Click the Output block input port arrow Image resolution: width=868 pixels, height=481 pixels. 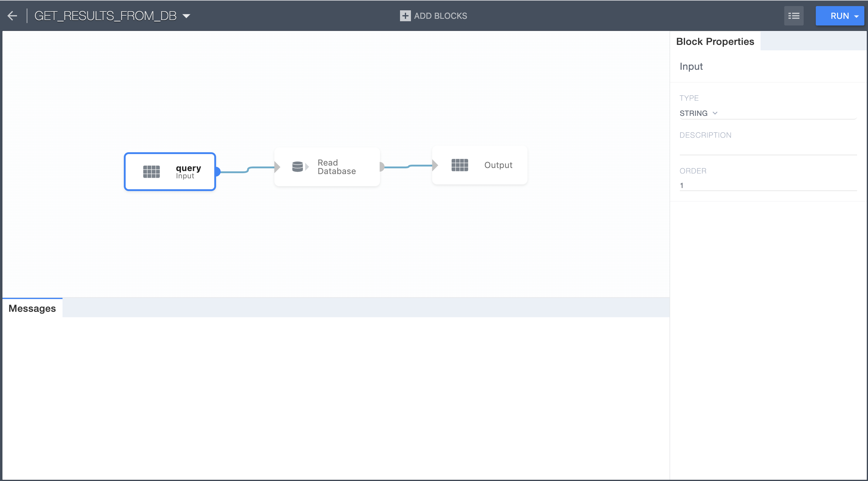click(x=435, y=165)
